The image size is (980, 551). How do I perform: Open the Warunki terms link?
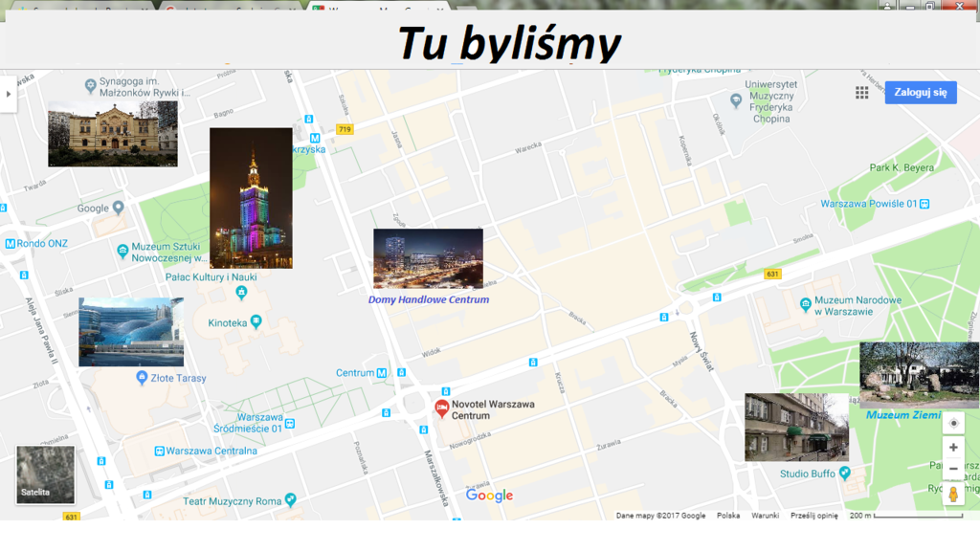(765, 516)
